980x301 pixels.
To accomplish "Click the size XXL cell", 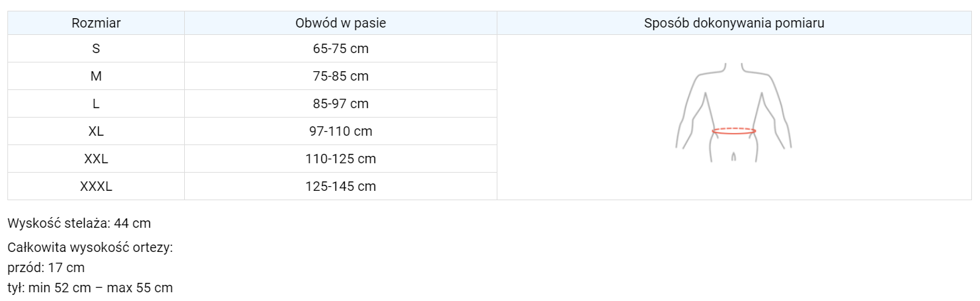I will [96, 159].
